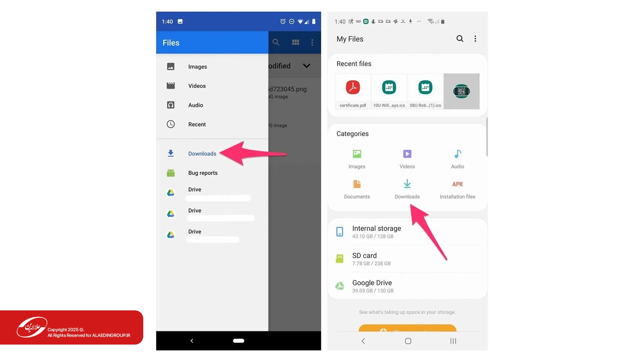Click the search icon in Files toolbar
This screenshot has width=644, height=362.
[x=276, y=42]
